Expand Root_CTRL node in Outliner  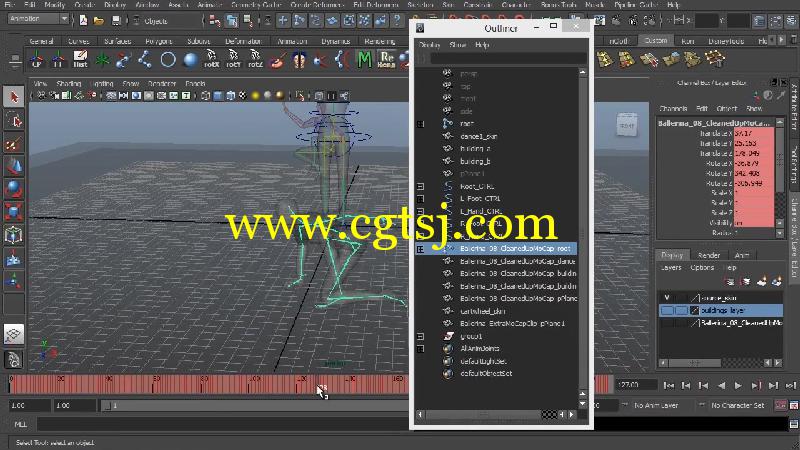coord(420,187)
